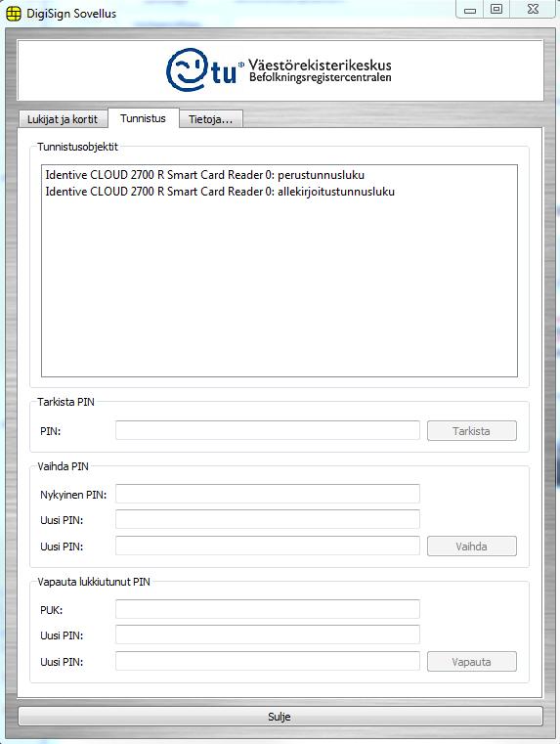Minimize the DigiSign Sovellus window
560x744 pixels.
(469, 10)
